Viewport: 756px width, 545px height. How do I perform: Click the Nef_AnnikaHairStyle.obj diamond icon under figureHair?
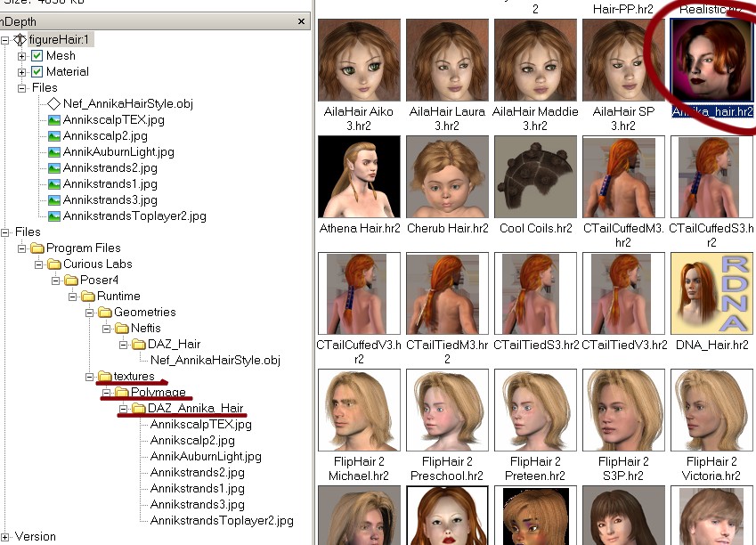coord(53,104)
